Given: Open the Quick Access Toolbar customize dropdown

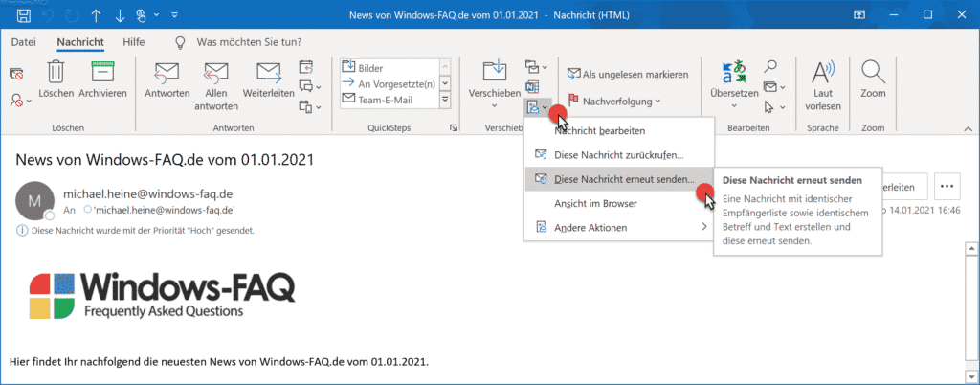Looking at the screenshot, I should 174,13.
